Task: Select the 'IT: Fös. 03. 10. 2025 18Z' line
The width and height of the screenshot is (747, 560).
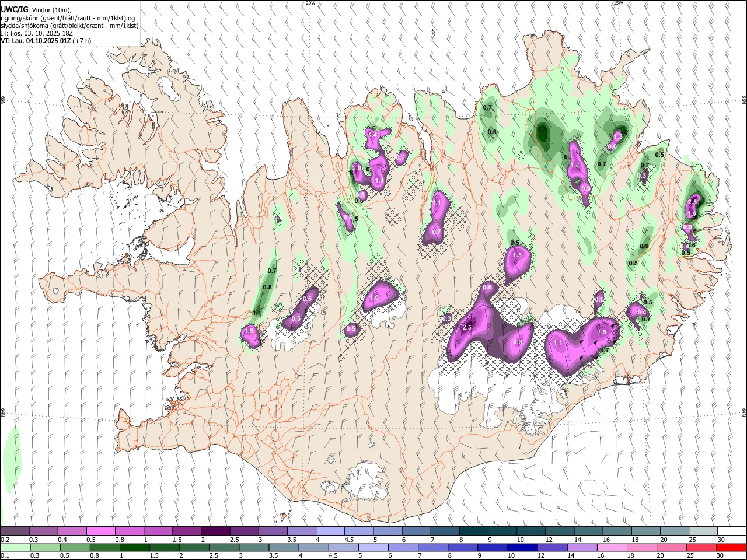Action: tap(37, 33)
